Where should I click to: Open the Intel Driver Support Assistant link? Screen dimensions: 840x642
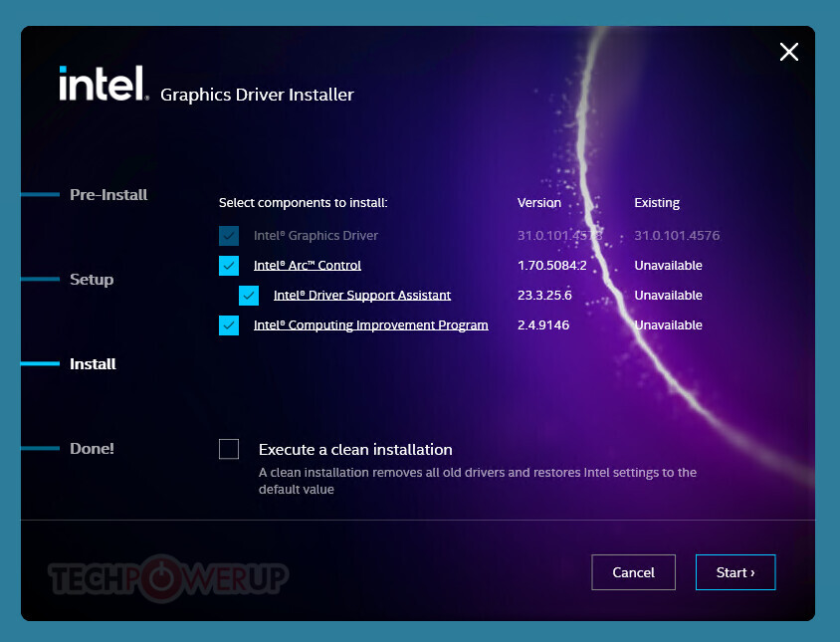(x=362, y=295)
